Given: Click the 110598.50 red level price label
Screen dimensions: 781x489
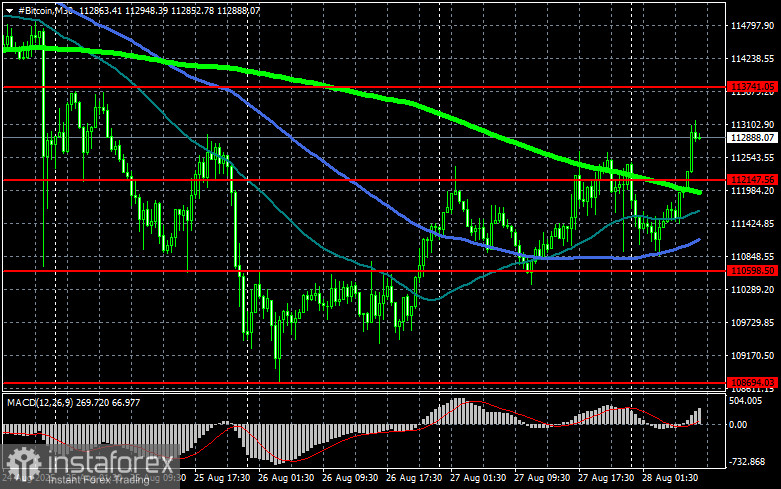Looking at the screenshot, I should (752, 270).
